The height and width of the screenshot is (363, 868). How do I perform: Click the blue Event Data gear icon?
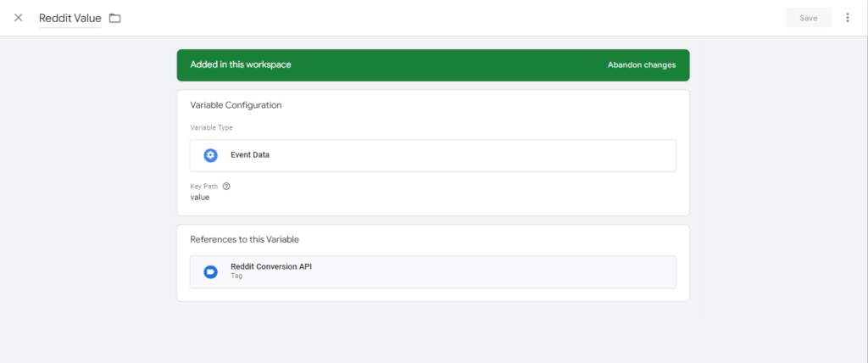[210, 155]
